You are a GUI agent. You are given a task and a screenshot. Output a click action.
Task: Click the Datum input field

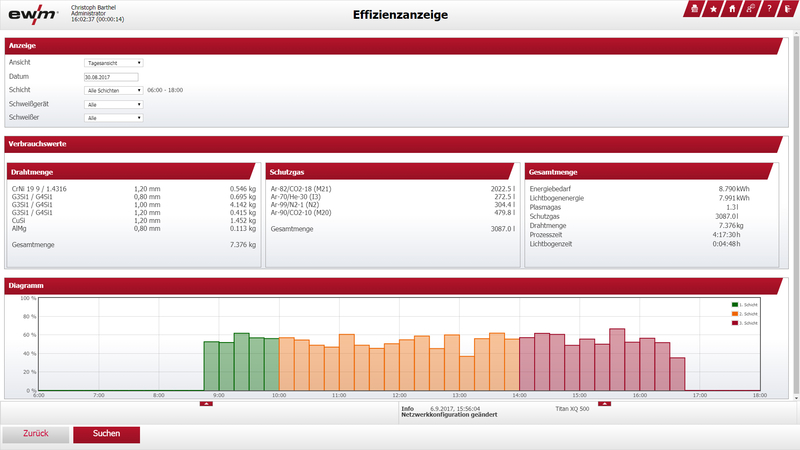110,77
